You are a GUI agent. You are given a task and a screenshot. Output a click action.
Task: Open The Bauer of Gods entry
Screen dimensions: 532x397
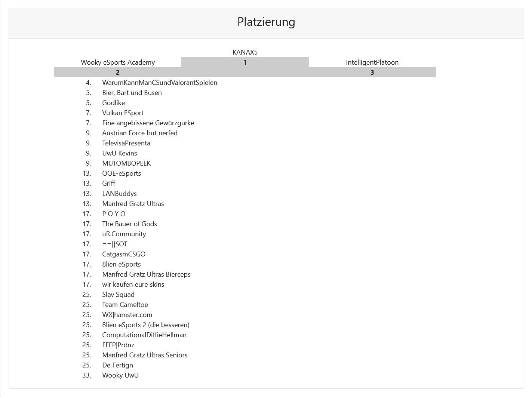pyautogui.click(x=129, y=224)
